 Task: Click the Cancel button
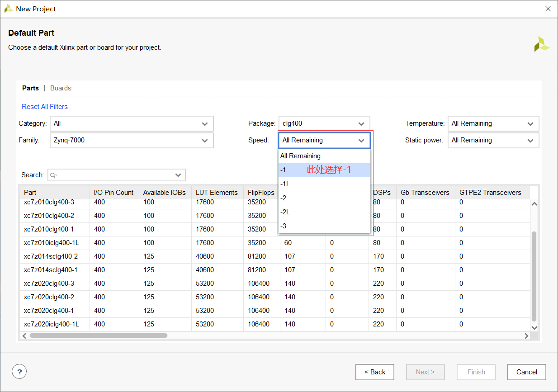(x=527, y=372)
